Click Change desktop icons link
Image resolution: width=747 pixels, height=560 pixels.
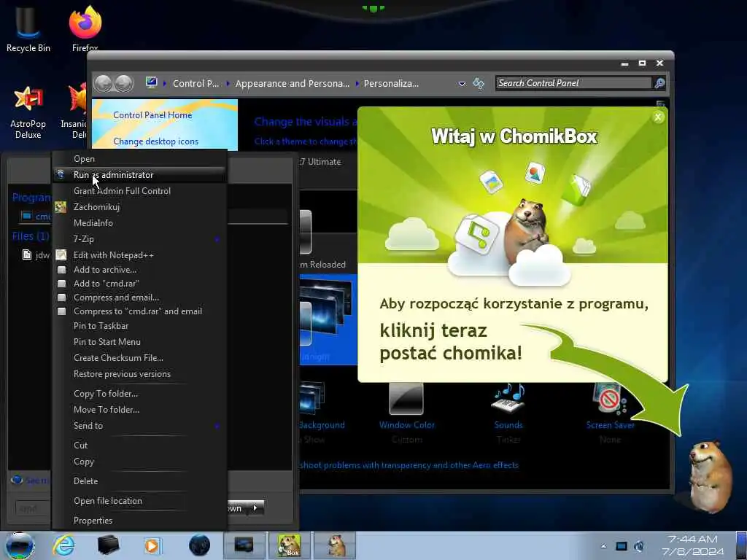[x=156, y=141]
